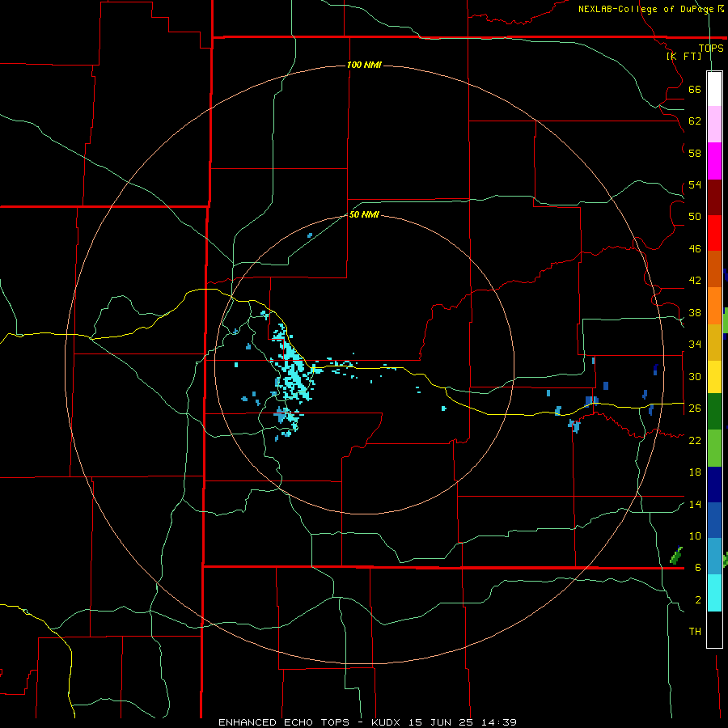The image size is (728, 728).
Task: Click the "[K FT]" units label
Action: point(684,56)
